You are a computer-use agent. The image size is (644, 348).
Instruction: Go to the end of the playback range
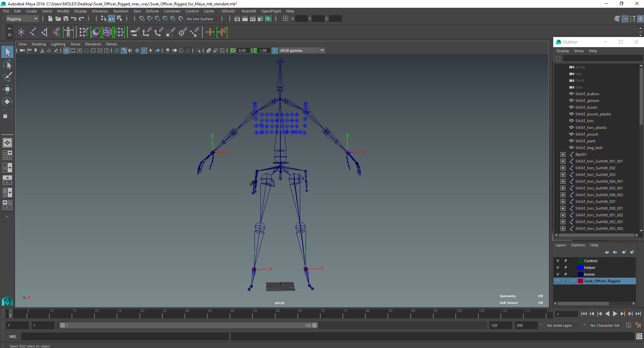(638, 314)
